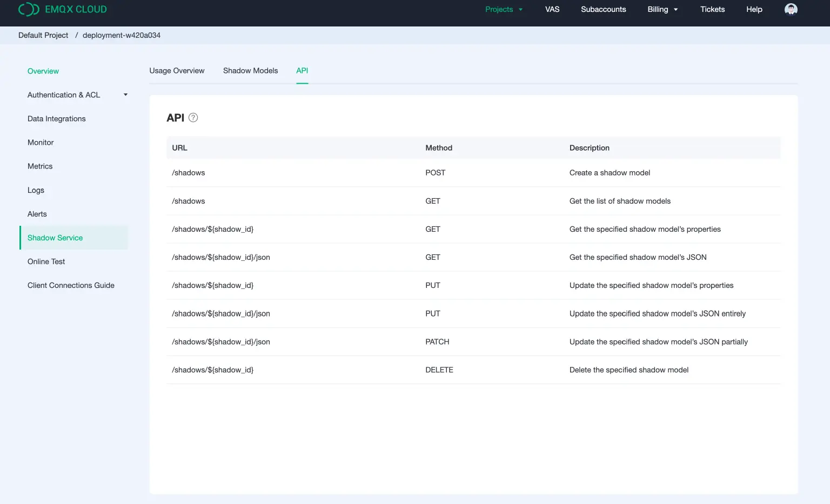Expand the Authentication & ACL section
Image resolution: width=830 pixels, height=504 pixels.
pyautogui.click(x=64, y=95)
